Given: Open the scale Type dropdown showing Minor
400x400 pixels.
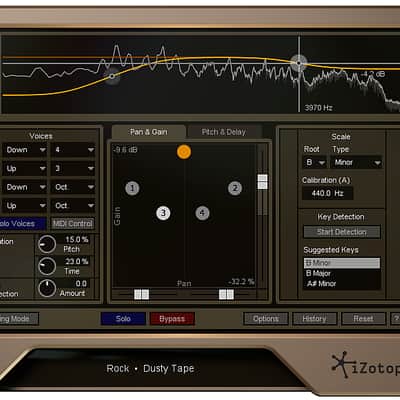Looking at the screenshot, I should [357, 163].
